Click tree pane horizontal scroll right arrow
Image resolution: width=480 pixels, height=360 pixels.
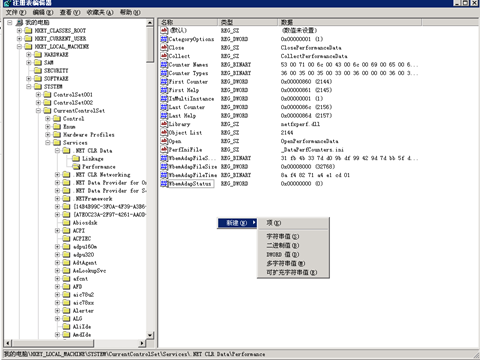(x=142, y=343)
